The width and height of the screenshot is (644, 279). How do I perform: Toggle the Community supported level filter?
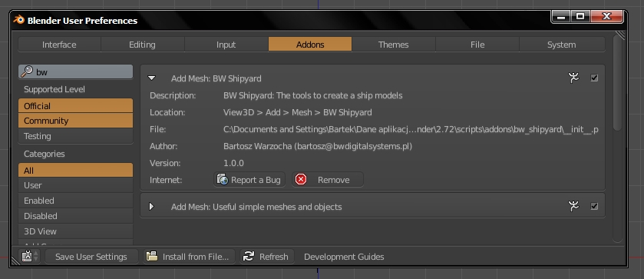coord(75,121)
